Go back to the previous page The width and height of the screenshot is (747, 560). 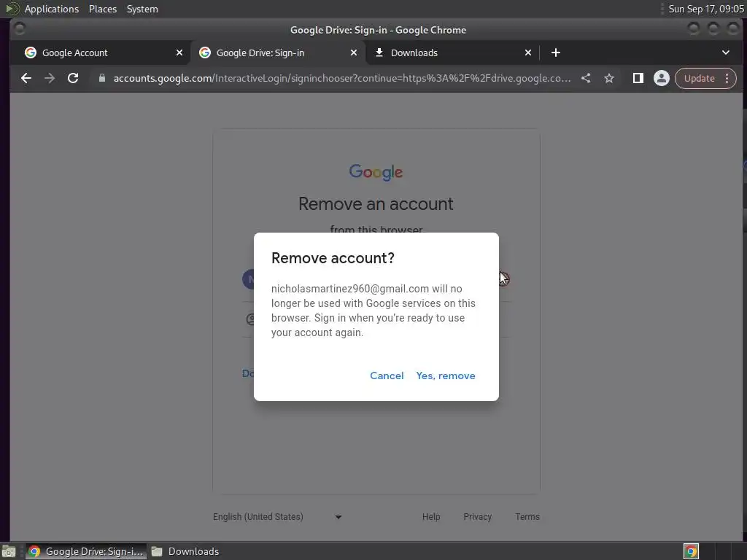tap(26, 78)
